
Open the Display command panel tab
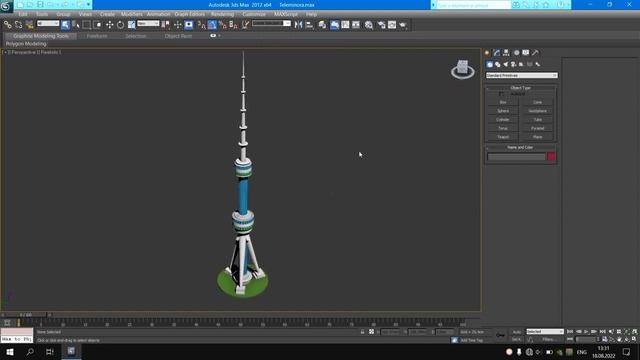(526, 53)
